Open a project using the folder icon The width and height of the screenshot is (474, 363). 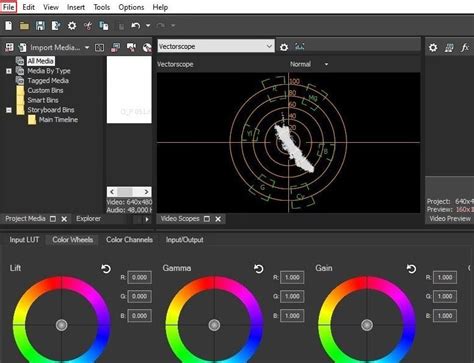click(24, 26)
